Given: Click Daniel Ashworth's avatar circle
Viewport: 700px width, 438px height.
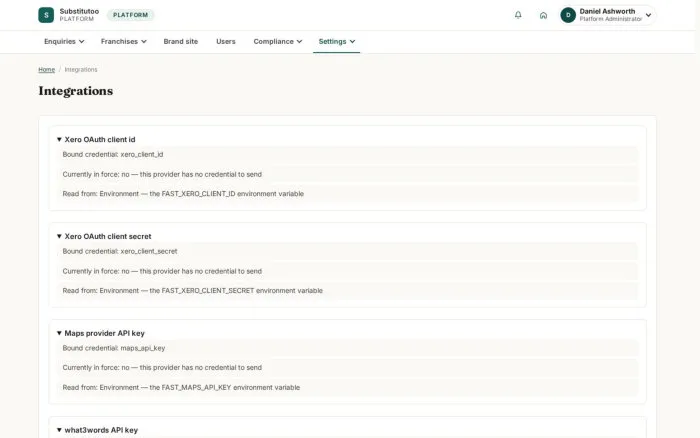Looking at the screenshot, I should coord(568,15).
